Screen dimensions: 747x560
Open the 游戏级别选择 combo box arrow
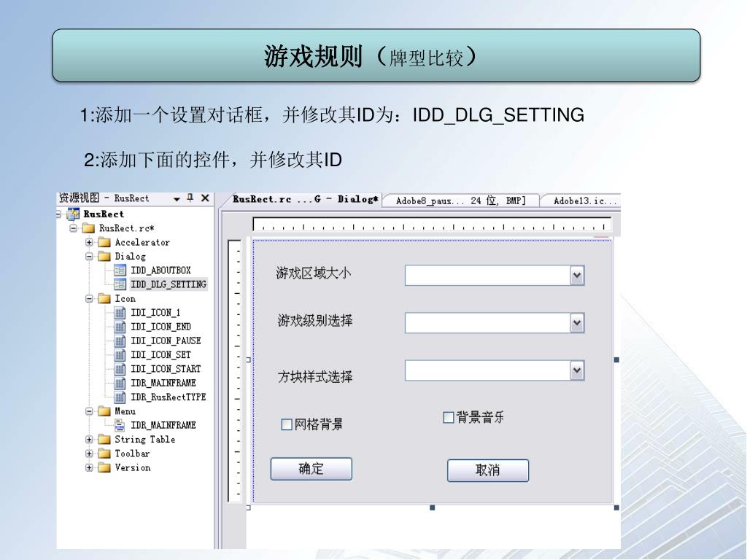pos(577,323)
